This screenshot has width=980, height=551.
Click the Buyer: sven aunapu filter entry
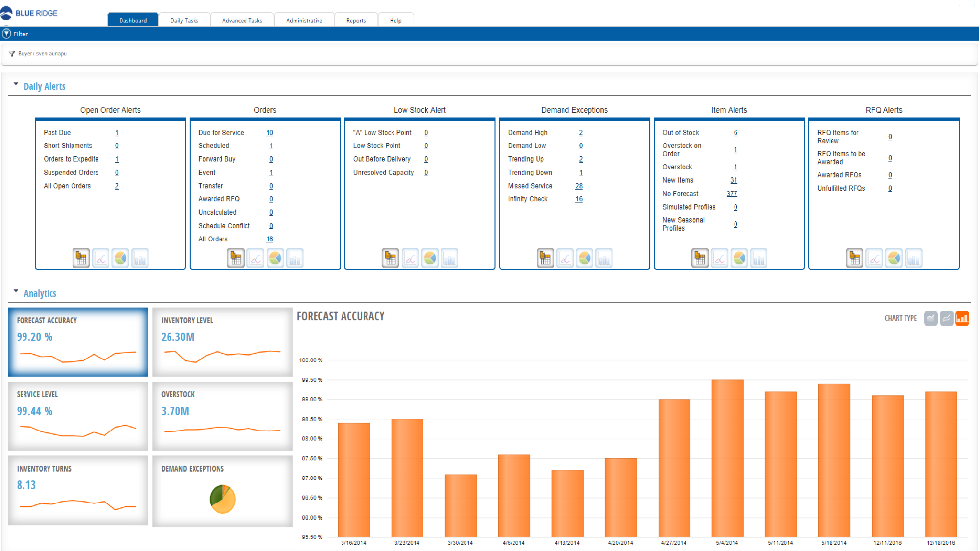[x=43, y=54]
